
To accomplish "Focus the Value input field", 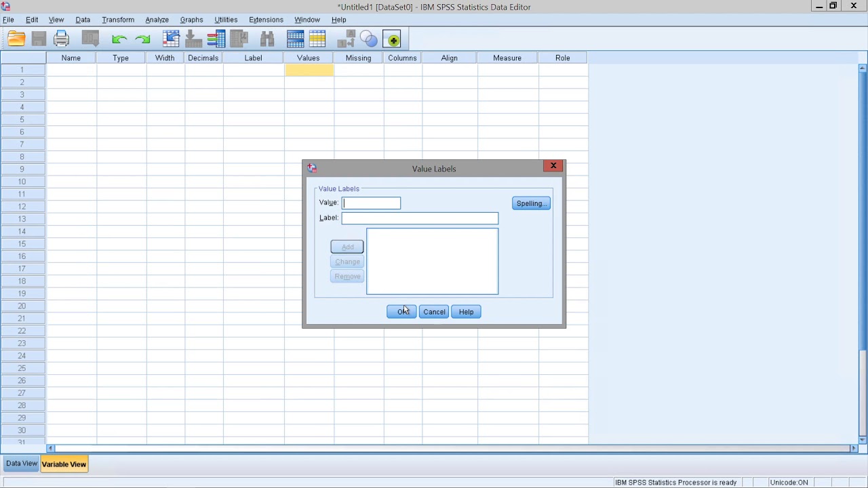I will point(371,203).
